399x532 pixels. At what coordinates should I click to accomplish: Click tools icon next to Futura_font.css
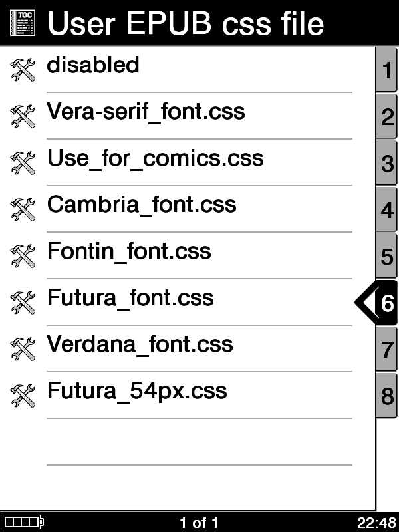pyautogui.click(x=23, y=302)
